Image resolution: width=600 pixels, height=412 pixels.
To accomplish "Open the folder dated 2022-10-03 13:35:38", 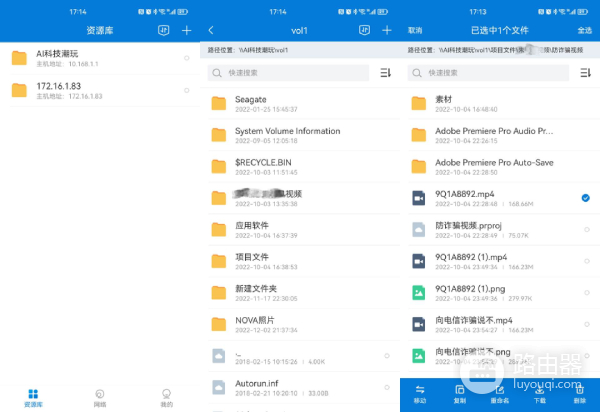I will point(300,198).
